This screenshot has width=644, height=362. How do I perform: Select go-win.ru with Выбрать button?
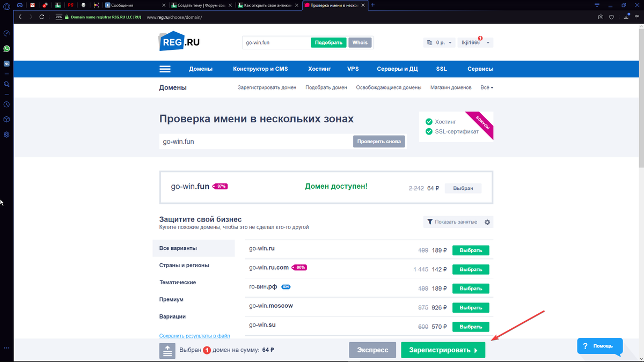471,250
